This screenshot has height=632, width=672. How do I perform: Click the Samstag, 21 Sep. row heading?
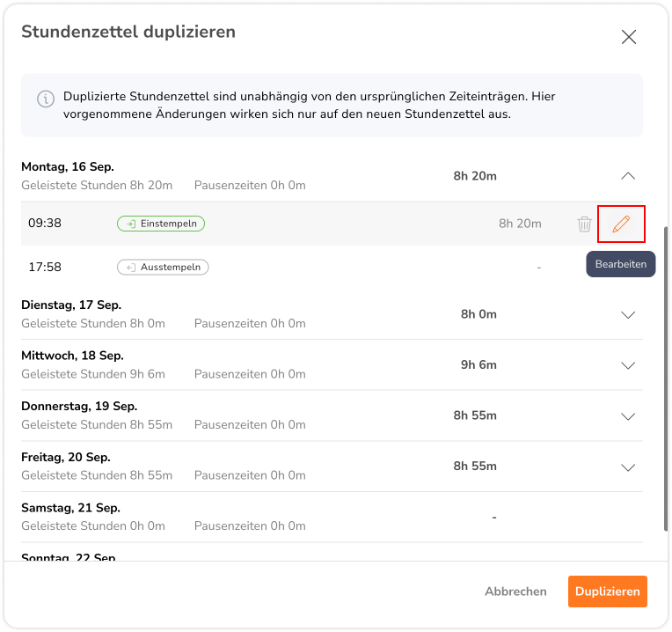(70, 508)
